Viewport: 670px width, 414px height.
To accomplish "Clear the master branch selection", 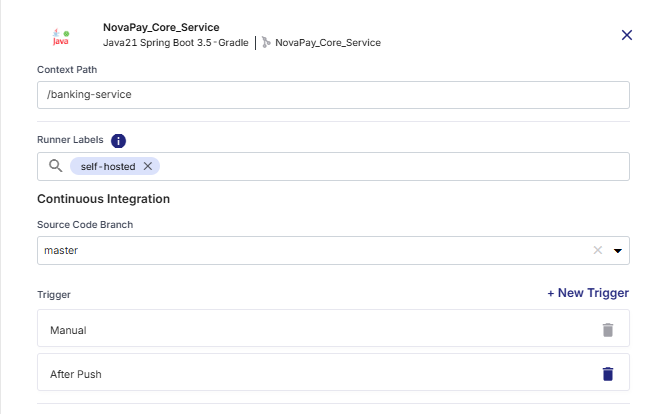I will tap(597, 250).
